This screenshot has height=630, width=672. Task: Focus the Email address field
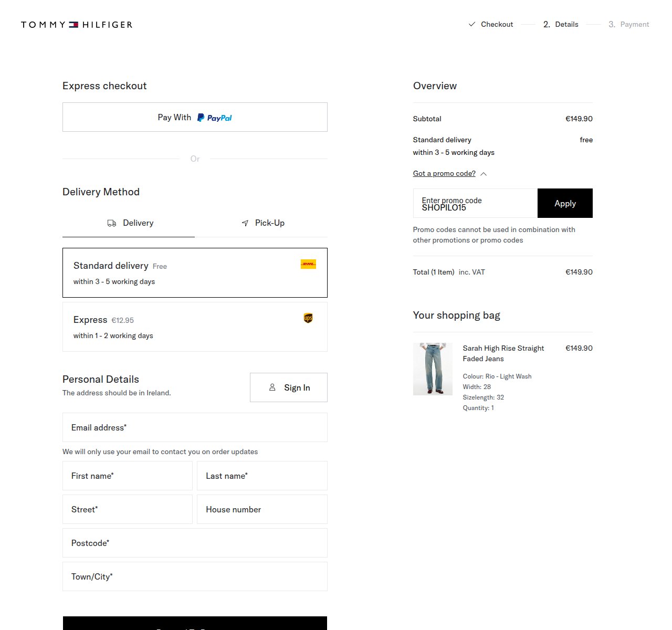[195, 427]
